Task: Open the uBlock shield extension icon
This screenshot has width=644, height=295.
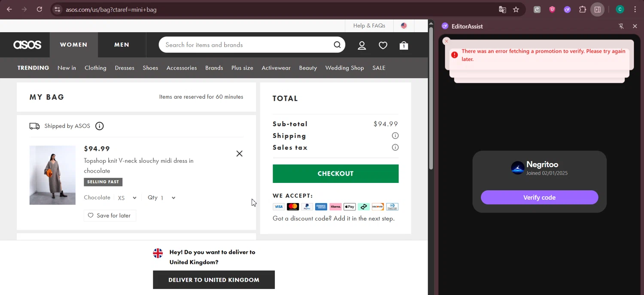Action: tap(552, 9)
